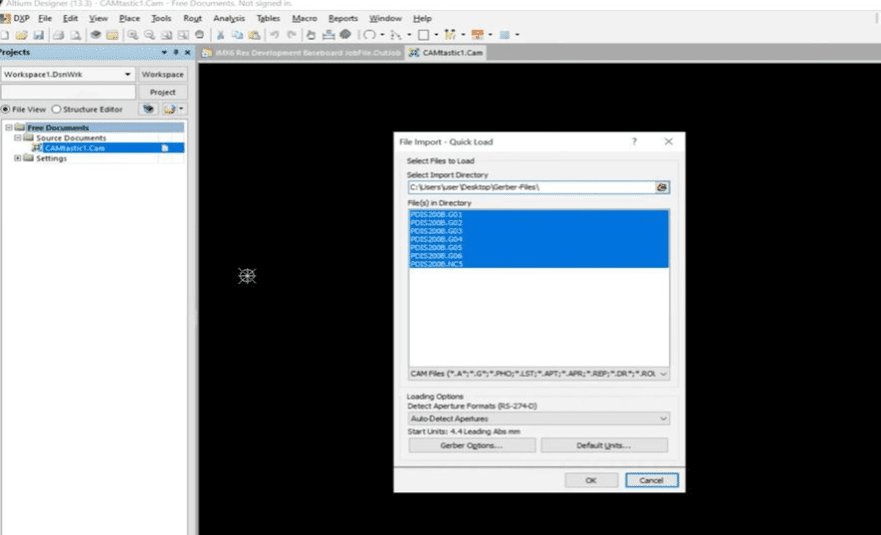
Task: Collapse the Free Documents tree node
Action: pyautogui.click(x=9, y=128)
